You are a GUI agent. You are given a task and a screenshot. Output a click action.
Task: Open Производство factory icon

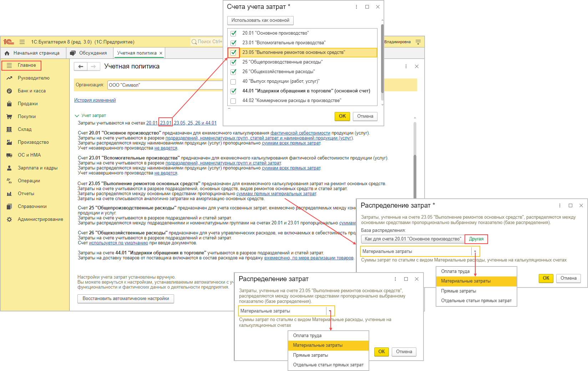tap(9, 142)
